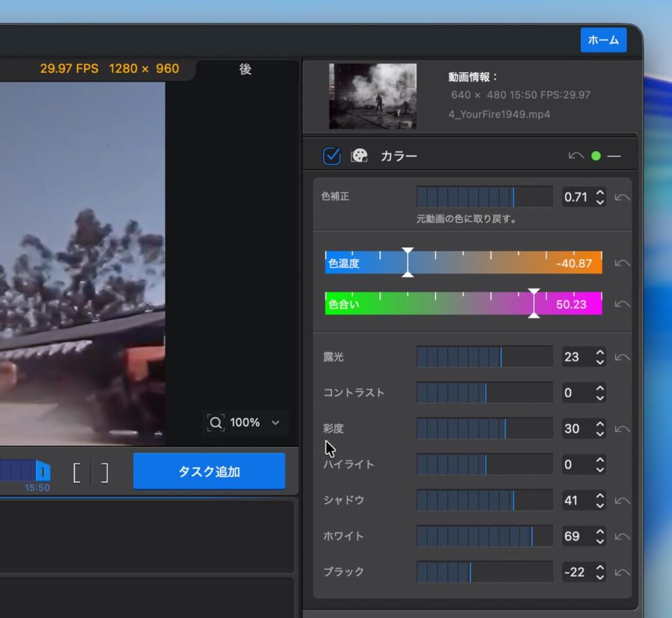Reset シャドウ with its undo arrow
This screenshot has width=672, height=618.
click(x=622, y=500)
